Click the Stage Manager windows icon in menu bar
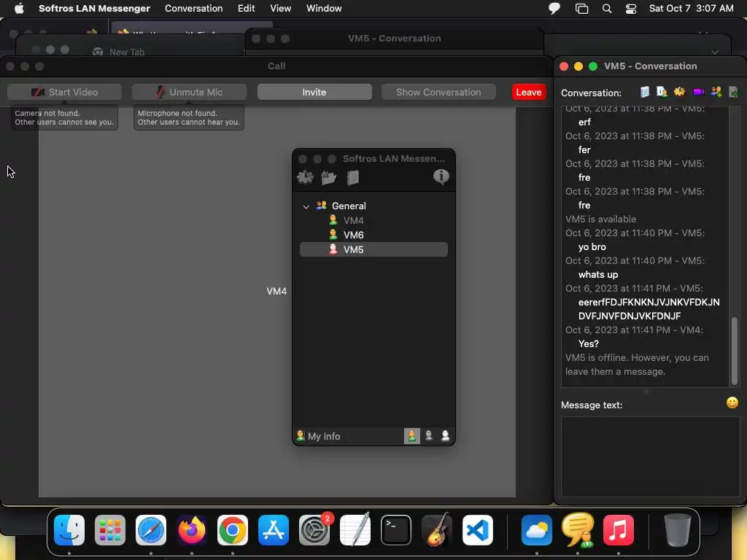This screenshot has height=560, width=747. pyautogui.click(x=581, y=9)
